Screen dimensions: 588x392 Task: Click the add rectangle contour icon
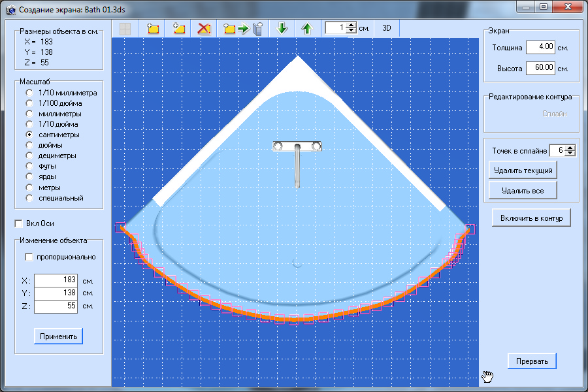(154, 29)
